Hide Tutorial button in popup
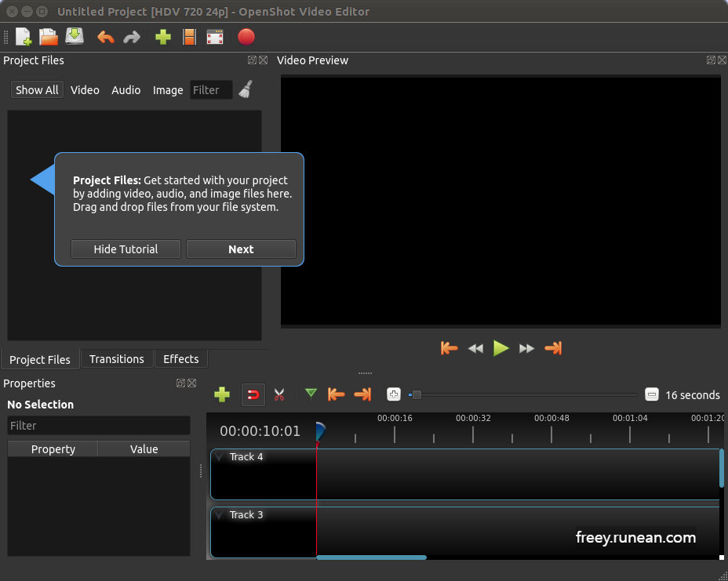This screenshot has width=728, height=581. pyautogui.click(x=126, y=249)
